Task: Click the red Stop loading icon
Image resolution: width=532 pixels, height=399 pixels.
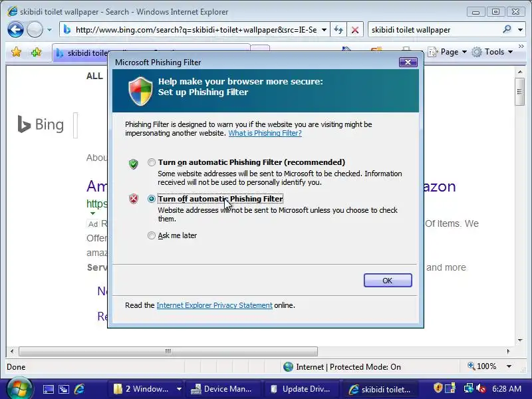Action: [355, 30]
